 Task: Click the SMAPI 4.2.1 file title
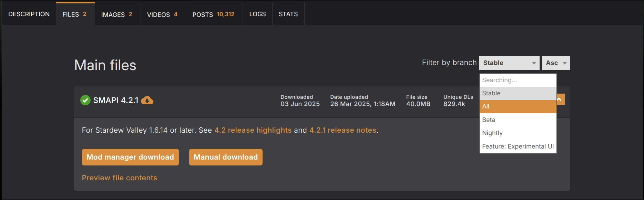[116, 100]
